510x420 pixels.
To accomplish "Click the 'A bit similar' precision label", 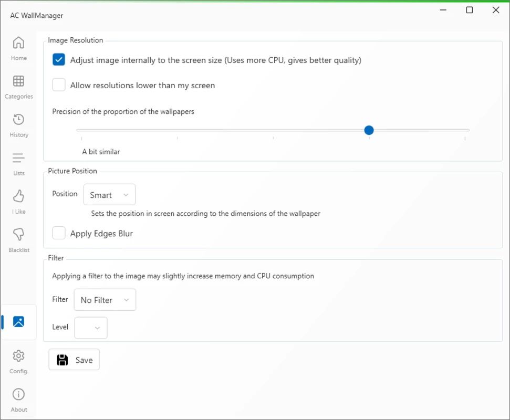I will point(101,152).
